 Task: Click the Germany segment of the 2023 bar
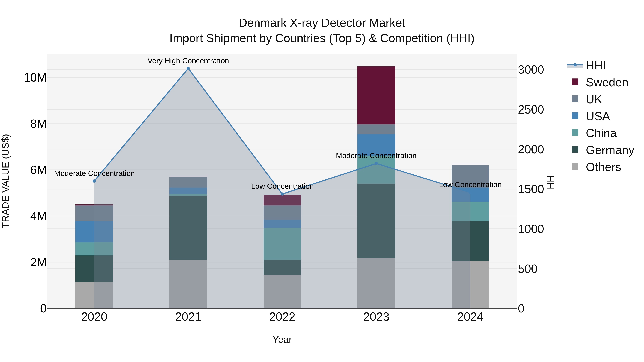376,221
